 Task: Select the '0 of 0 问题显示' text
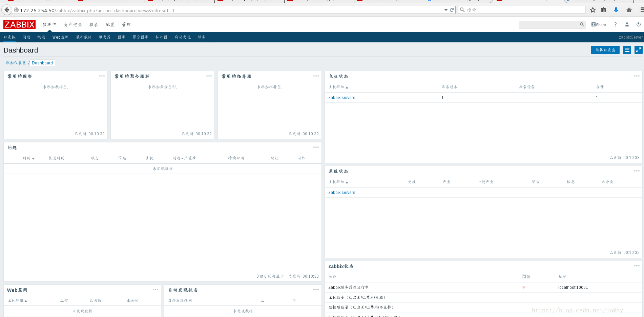point(270,276)
